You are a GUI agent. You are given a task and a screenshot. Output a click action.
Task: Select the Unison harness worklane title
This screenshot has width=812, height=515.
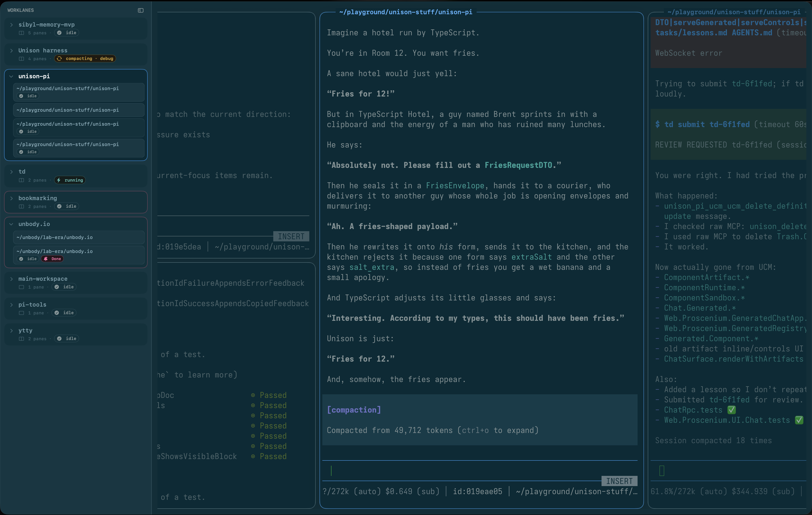pyautogui.click(x=43, y=51)
